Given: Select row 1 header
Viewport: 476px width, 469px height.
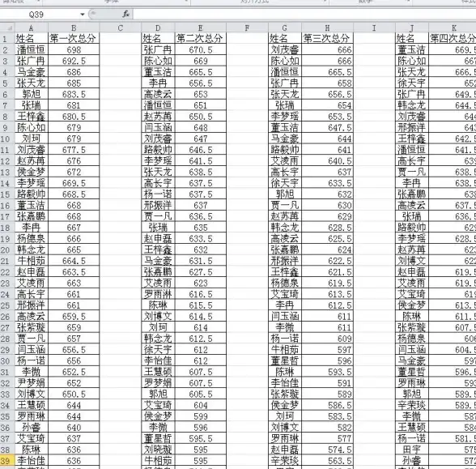Looking at the screenshot, I should point(7,39).
